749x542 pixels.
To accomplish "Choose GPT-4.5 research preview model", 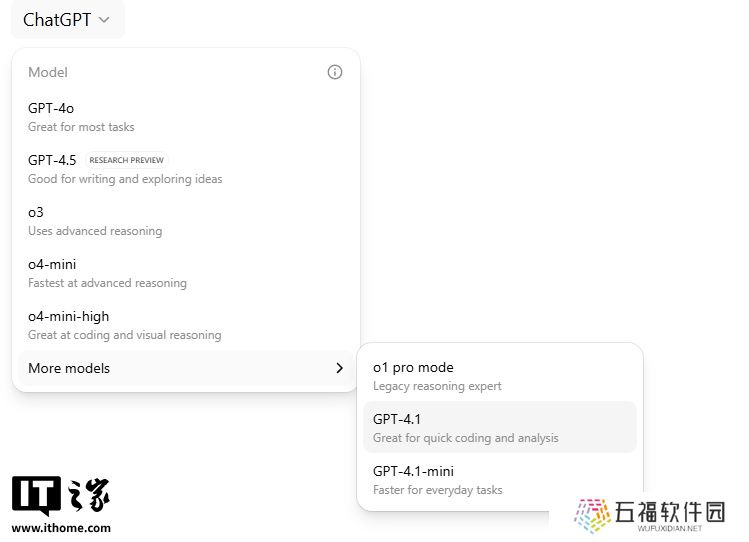I will click(186, 170).
